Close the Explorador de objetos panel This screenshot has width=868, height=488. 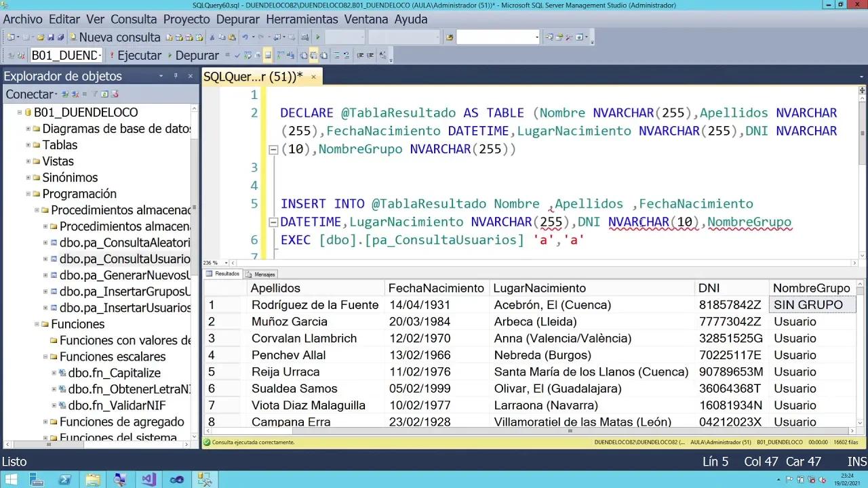click(190, 76)
